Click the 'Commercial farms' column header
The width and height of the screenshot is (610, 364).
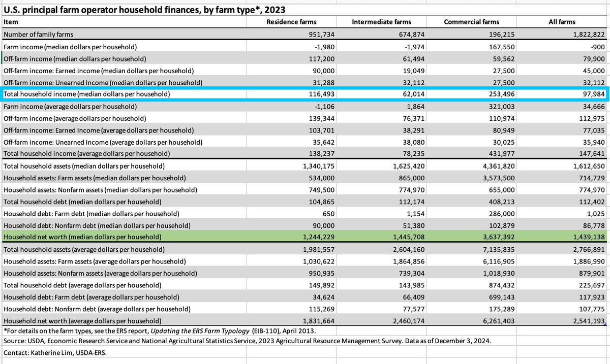[472, 22]
